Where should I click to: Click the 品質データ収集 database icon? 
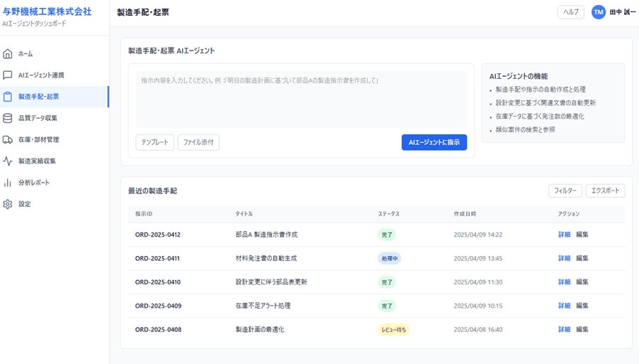click(x=7, y=118)
